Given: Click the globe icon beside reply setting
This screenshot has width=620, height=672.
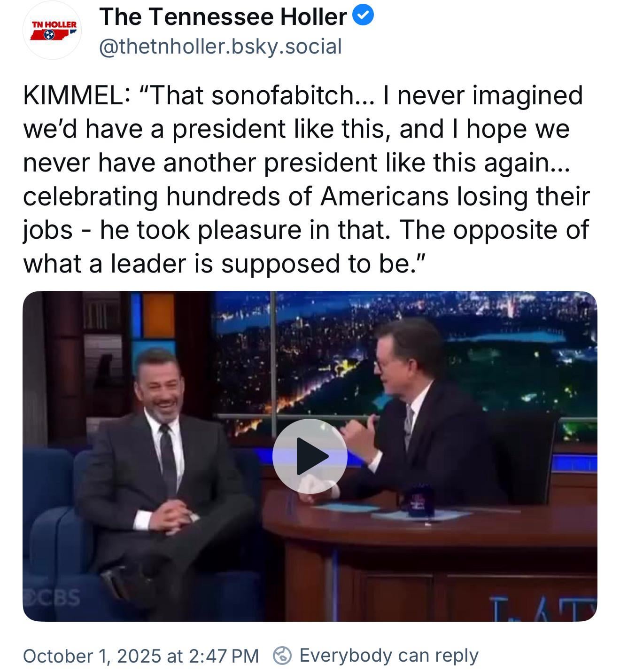Looking at the screenshot, I should [282, 656].
